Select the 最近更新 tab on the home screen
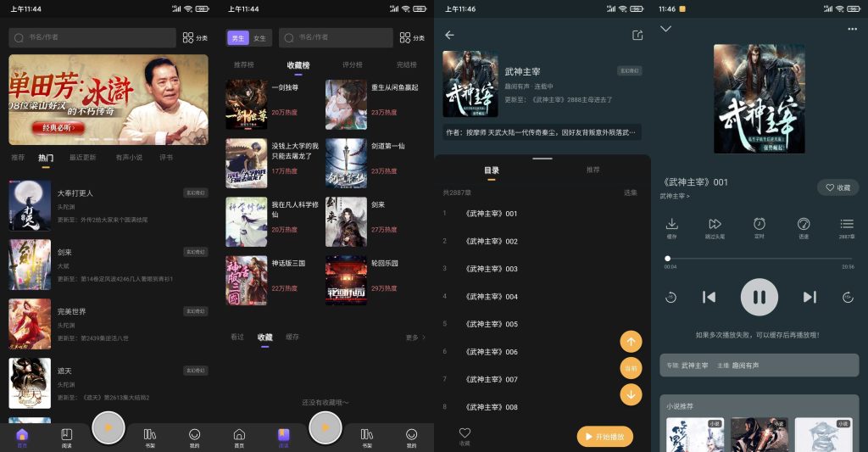The image size is (868, 452). [x=82, y=158]
